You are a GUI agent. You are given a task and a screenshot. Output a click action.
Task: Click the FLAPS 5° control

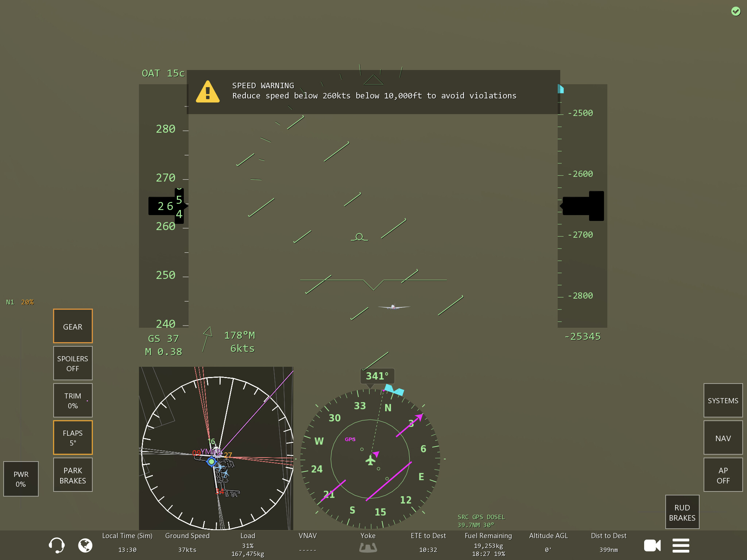pyautogui.click(x=73, y=437)
